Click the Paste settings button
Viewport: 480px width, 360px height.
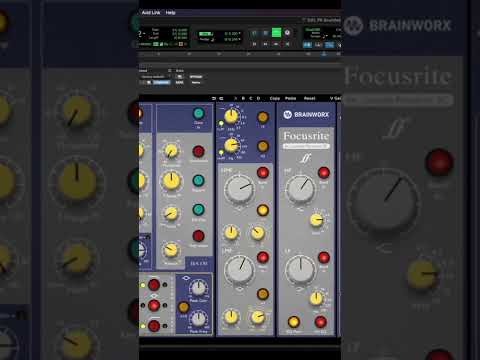290,98
